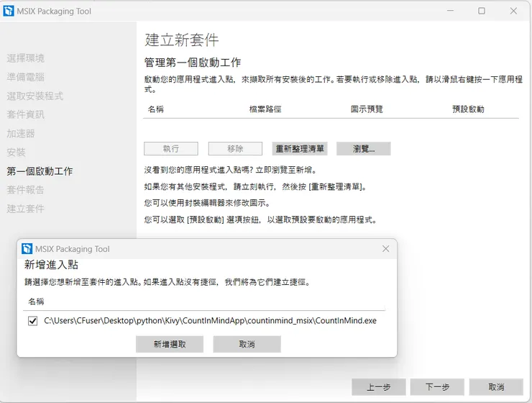Click 取消 in the 新增進入點 dialog
The width and height of the screenshot is (532, 403).
pos(247,344)
